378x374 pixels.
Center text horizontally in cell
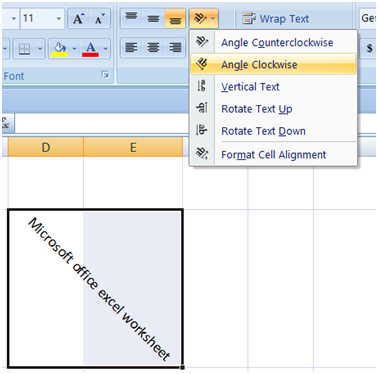(153, 48)
